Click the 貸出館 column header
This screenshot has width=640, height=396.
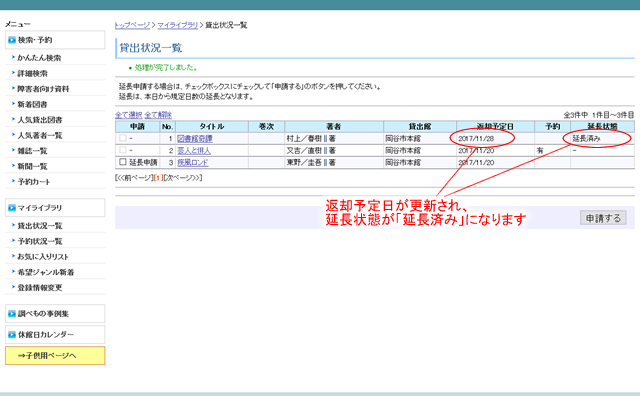tap(420, 127)
